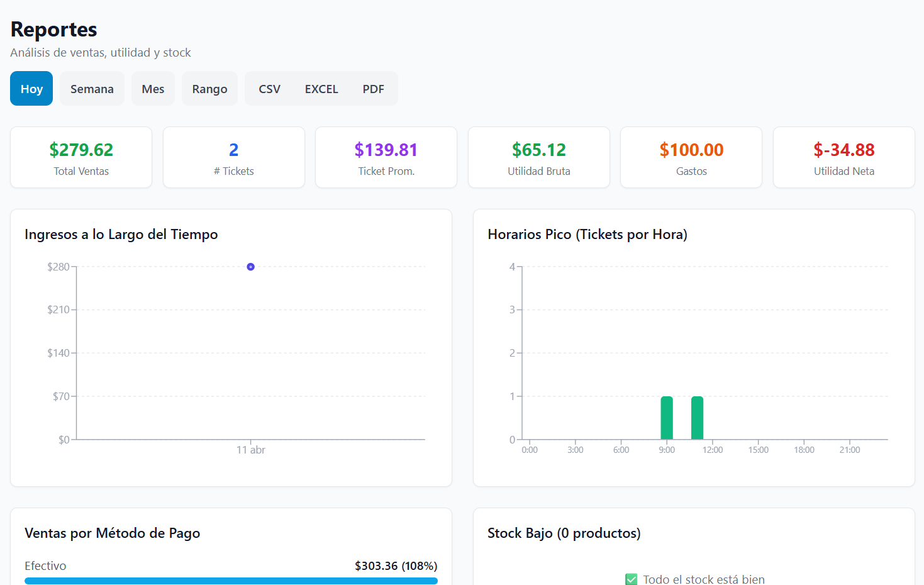Click the Stock Bajo panel heading
Screen dimensions: 924x585
(x=564, y=533)
